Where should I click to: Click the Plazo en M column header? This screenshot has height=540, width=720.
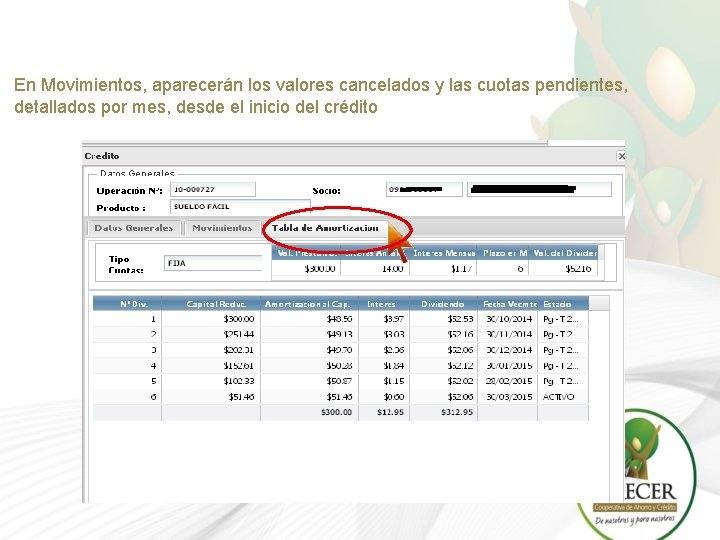tap(503, 253)
